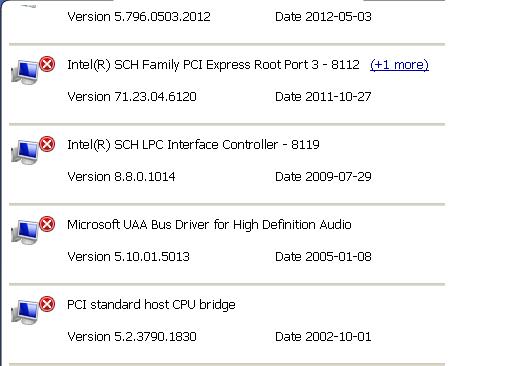Open the (+1 more) link
512x366 pixels.
pyautogui.click(x=399, y=65)
